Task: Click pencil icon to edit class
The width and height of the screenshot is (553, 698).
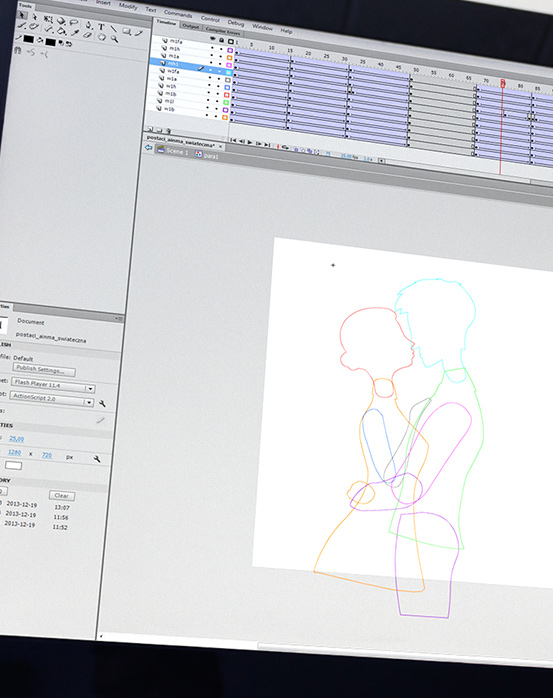Action: pyautogui.click(x=101, y=420)
